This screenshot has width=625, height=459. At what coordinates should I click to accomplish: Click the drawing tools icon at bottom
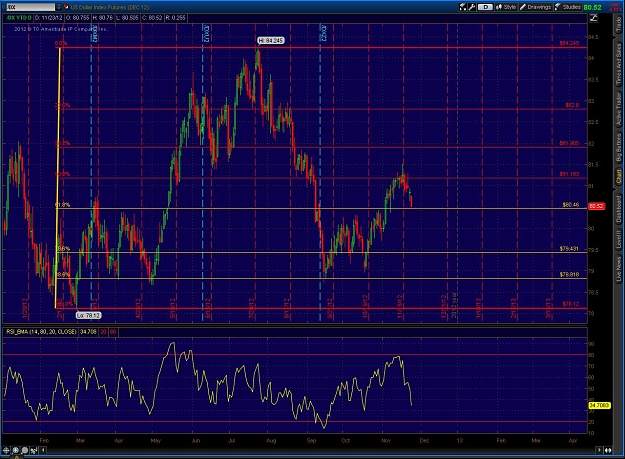[34, 450]
